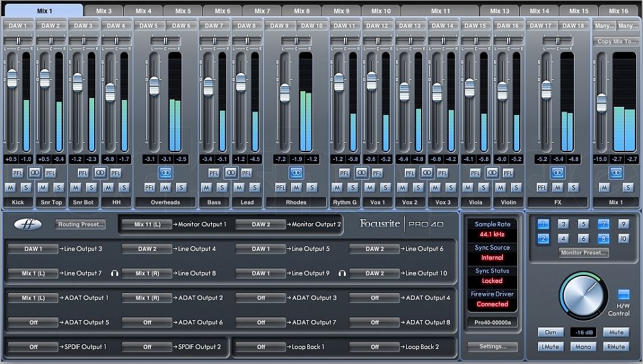Solo the Bass channel
Viewport: 643px width, 364px height.
coord(222,187)
